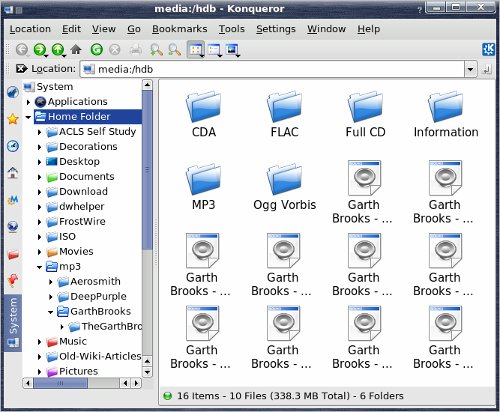Open the Window menu
Image resolution: width=500 pixels, height=412 pixels.
[x=326, y=29]
